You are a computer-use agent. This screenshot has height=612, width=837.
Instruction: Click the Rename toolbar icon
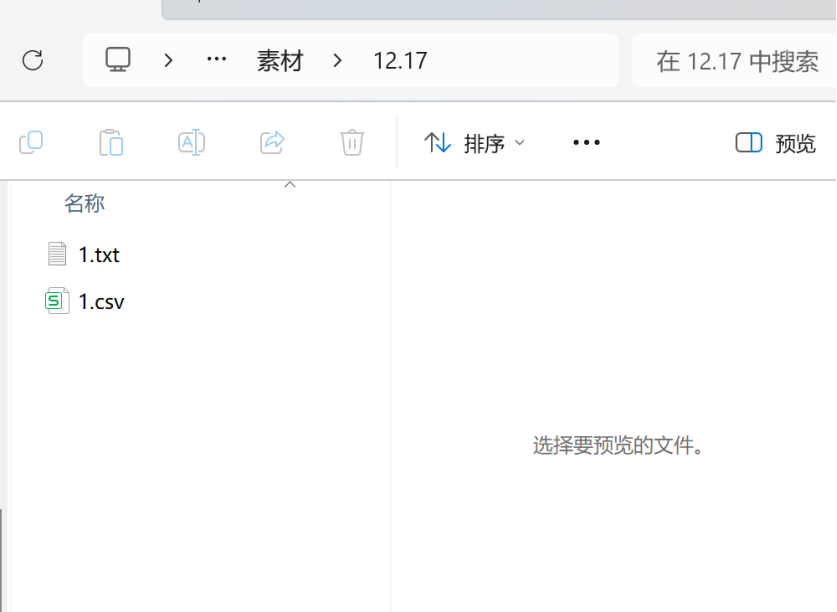click(192, 143)
